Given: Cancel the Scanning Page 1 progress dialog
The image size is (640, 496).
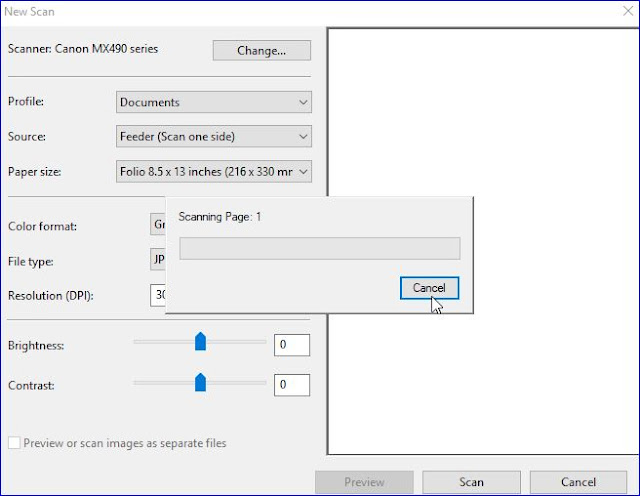Looking at the screenshot, I should pos(429,288).
